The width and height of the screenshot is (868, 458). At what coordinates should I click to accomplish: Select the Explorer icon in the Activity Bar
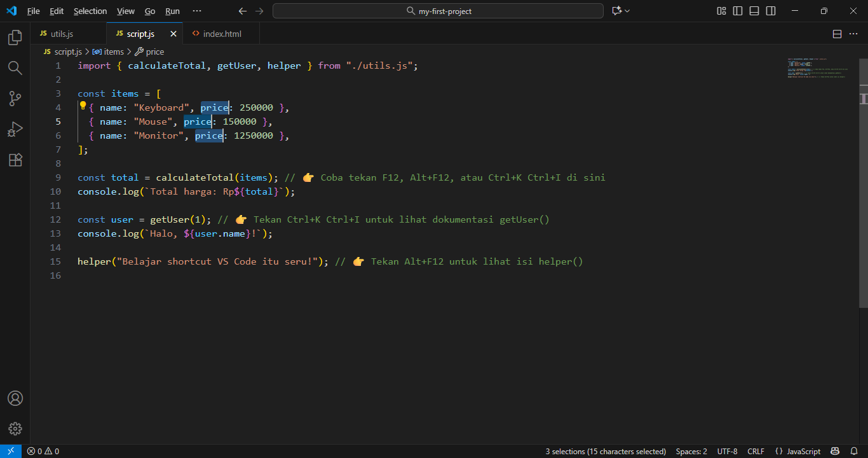coord(15,37)
